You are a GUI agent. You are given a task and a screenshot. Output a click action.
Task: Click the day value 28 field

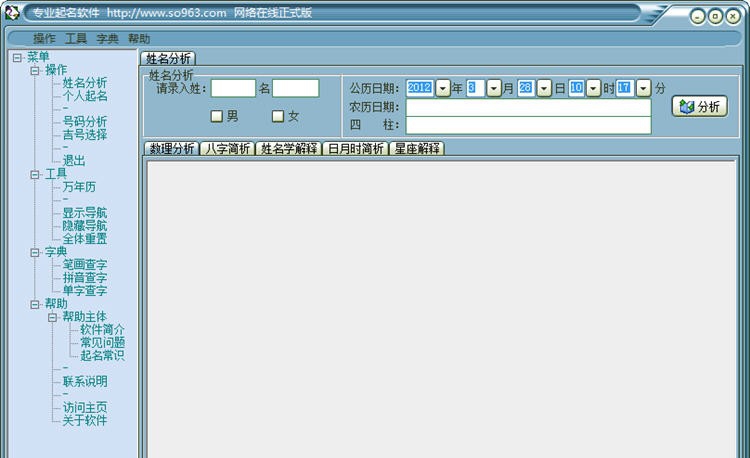526,88
